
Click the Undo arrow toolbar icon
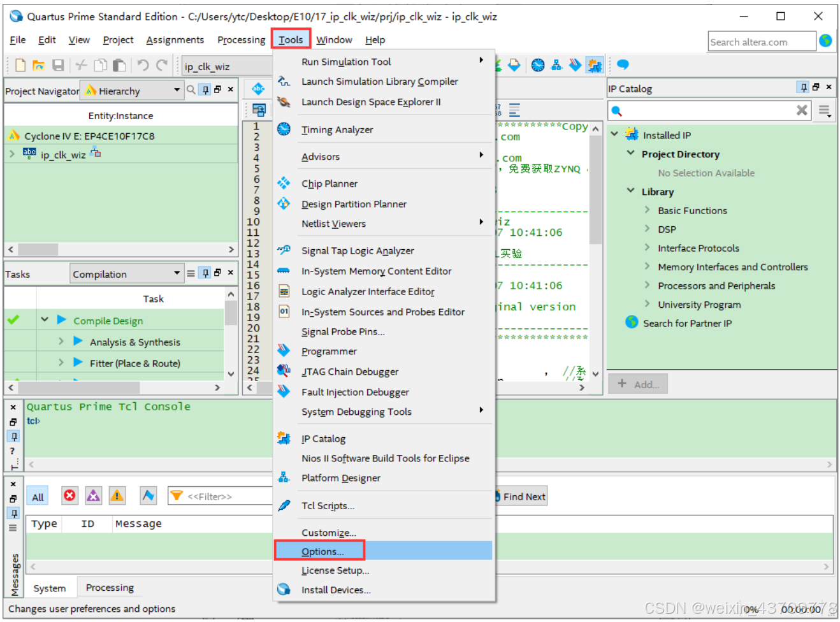click(x=143, y=65)
